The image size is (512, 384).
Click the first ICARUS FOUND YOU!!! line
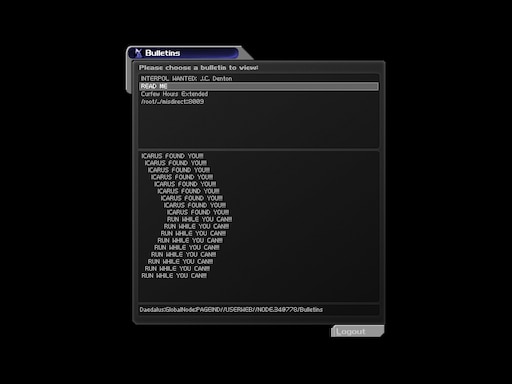172,156
